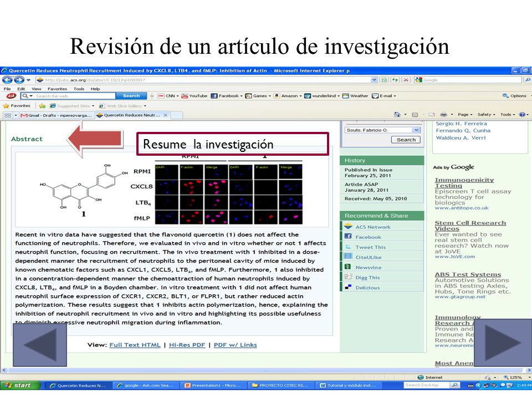
Task: Click the Ask toolbar logo icon
Action: click(x=11, y=96)
